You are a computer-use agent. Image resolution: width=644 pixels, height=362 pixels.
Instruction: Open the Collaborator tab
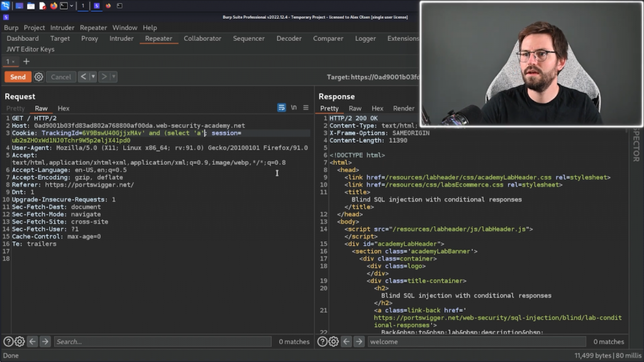tap(203, 38)
